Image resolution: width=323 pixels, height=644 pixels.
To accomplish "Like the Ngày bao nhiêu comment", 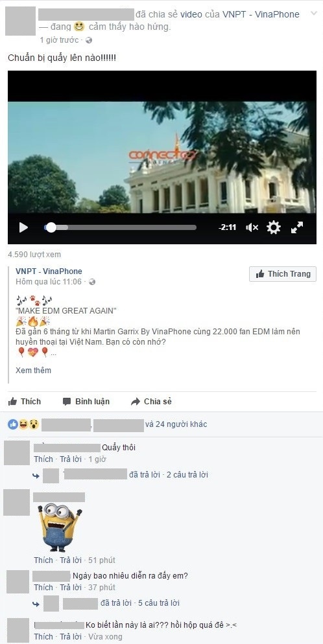I will [x=43, y=588].
